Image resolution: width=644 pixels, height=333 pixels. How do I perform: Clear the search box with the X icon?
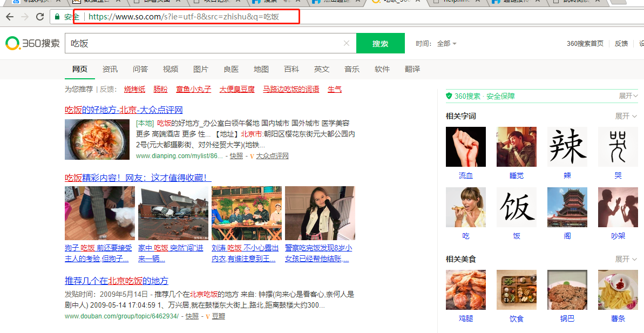346,43
